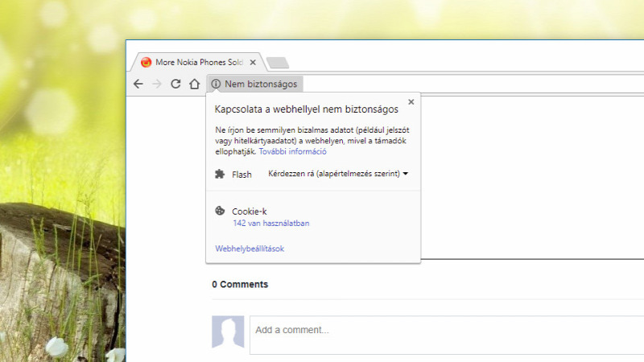Click the Cookie-k label in popup
Screen dimensions: 644x362
(x=250, y=212)
